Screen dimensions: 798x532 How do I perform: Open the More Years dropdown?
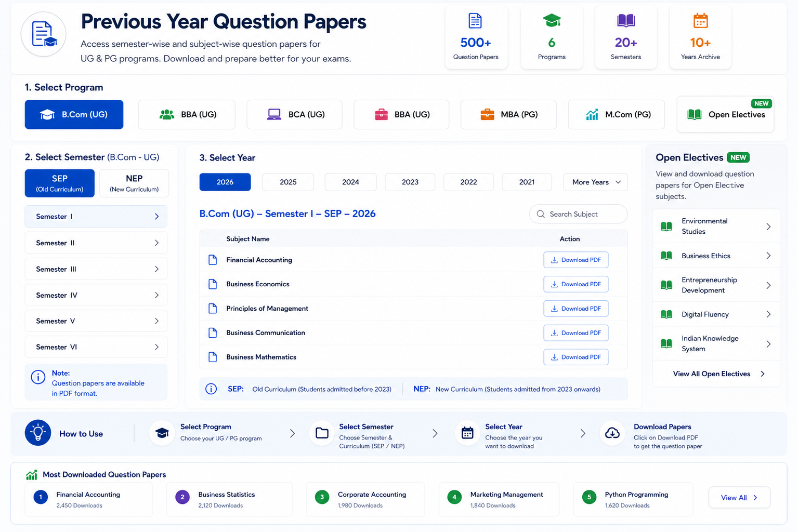596,182
